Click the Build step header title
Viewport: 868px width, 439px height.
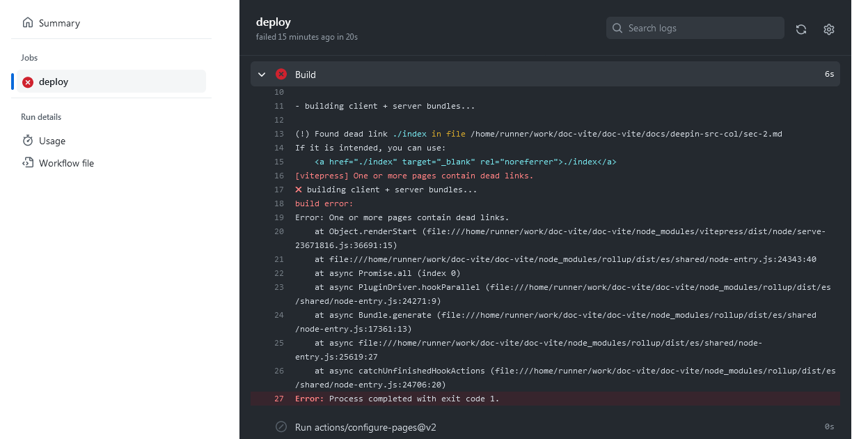click(x=306, y=75)
